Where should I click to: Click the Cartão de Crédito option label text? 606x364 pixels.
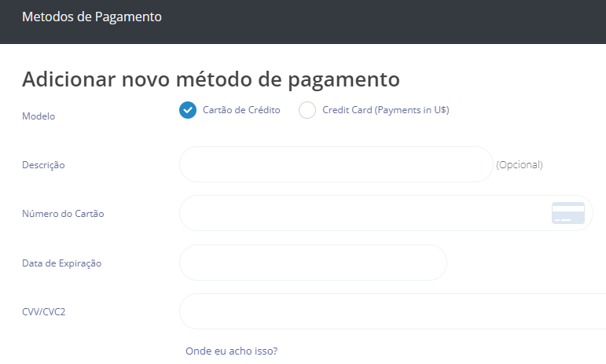pos(241,110)
